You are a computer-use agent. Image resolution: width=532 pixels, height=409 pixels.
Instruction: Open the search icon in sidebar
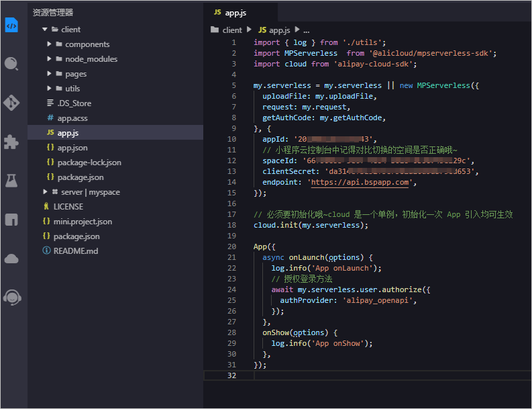coord(11,64)
